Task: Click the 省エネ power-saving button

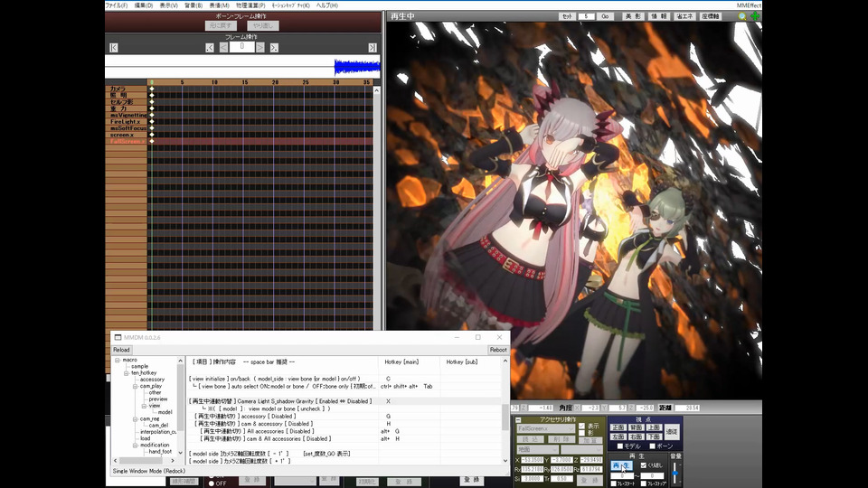Action: 684,16
